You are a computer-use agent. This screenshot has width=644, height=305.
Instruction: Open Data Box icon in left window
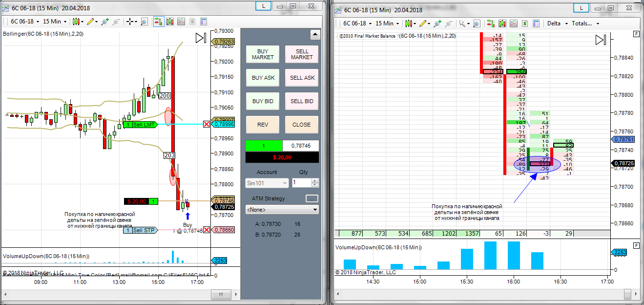(170, 22)
